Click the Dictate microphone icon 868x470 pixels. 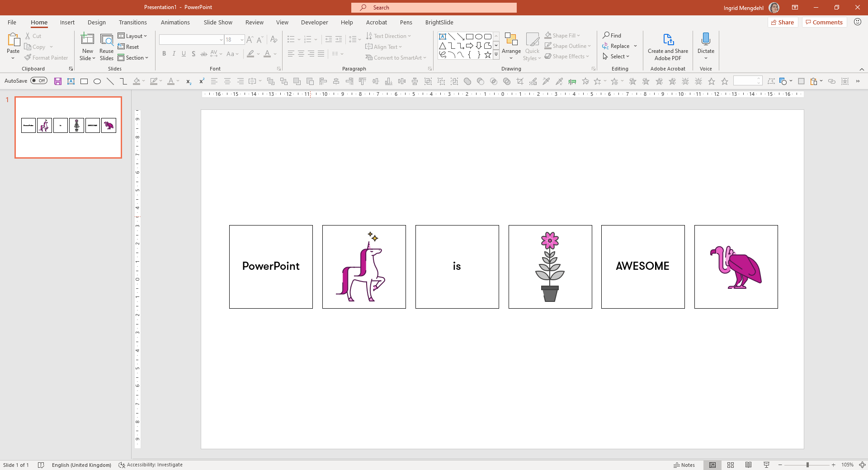click(706, 40)
